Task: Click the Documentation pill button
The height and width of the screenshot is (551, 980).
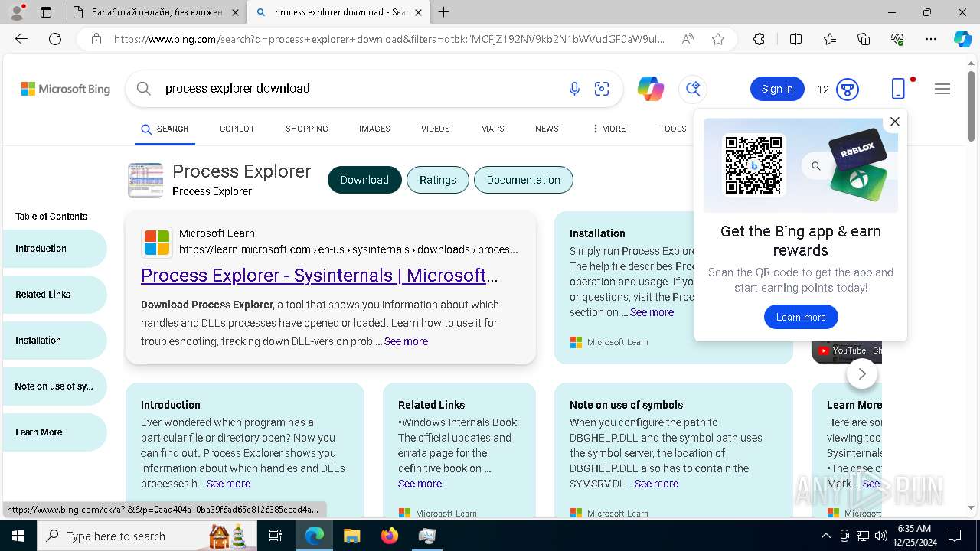Action: point(524,180)
